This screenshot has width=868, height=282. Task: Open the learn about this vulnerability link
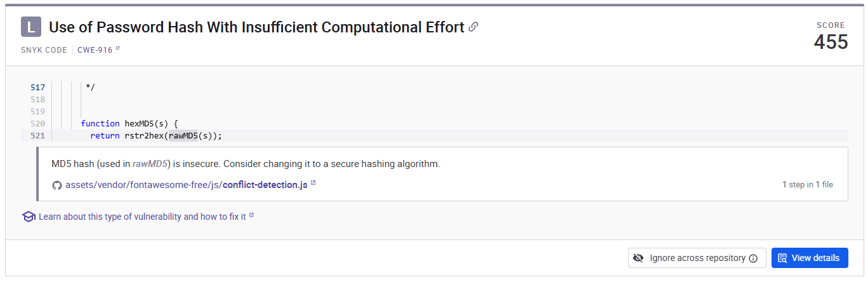(x=141, y=217)
